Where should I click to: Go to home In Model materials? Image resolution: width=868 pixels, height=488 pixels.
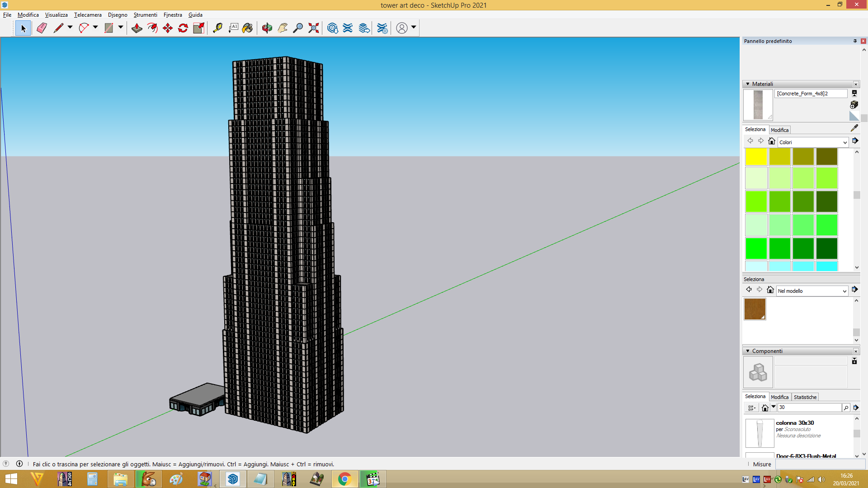click(x=770, y=290)
